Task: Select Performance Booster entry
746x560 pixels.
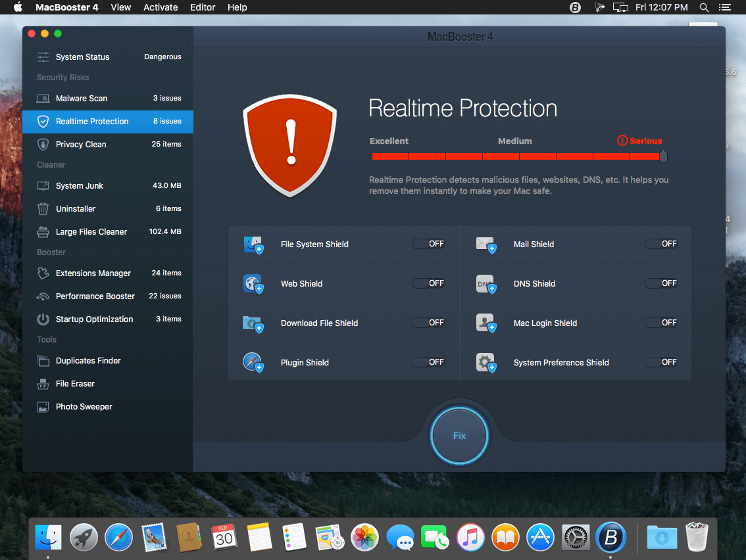Action: click(108, 296)
